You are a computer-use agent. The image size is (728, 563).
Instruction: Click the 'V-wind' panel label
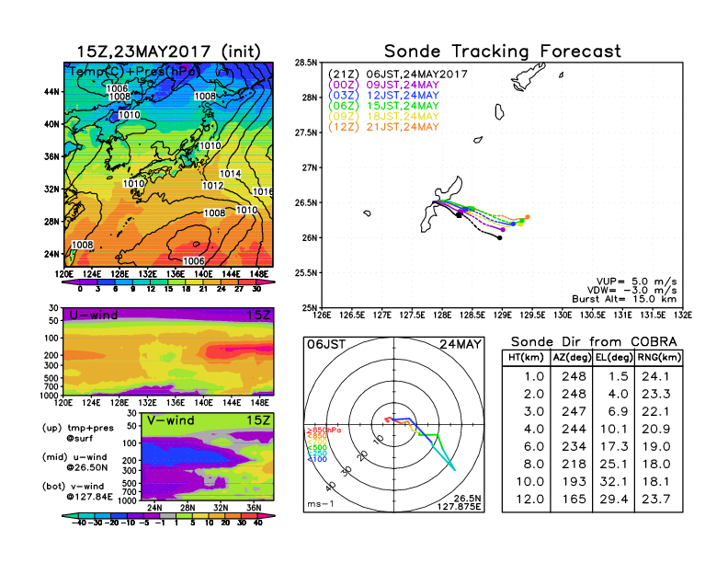pos(170,420)
